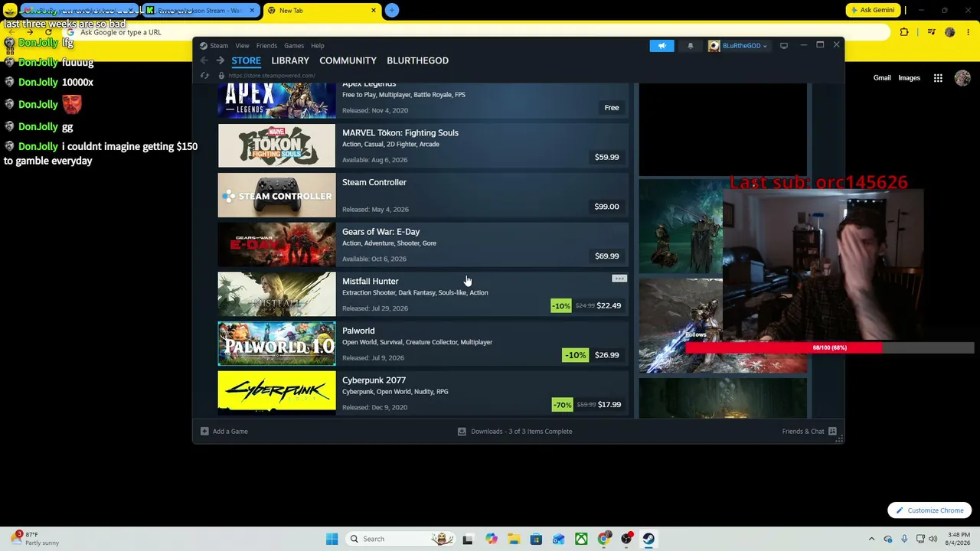The image size is (980, 551).
Task: Switch to the STORE tab
Action: 246,60
